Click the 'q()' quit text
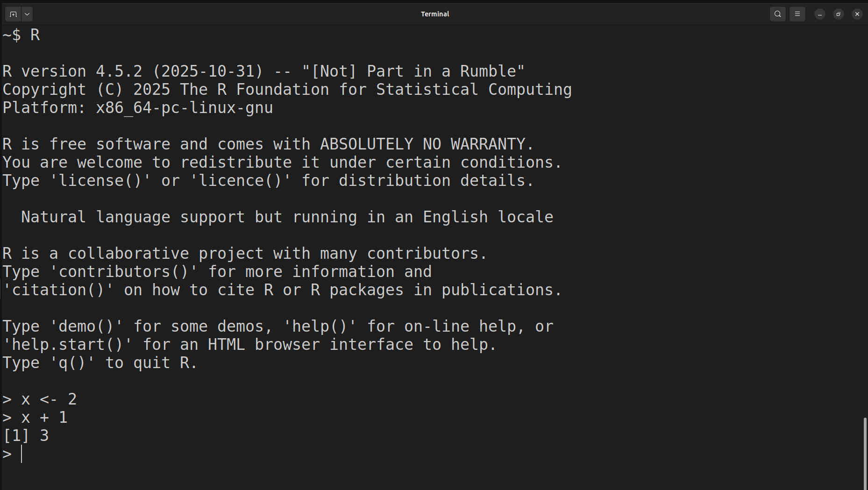The height and width of the screenshot is (490, 868). click(72, 363)
